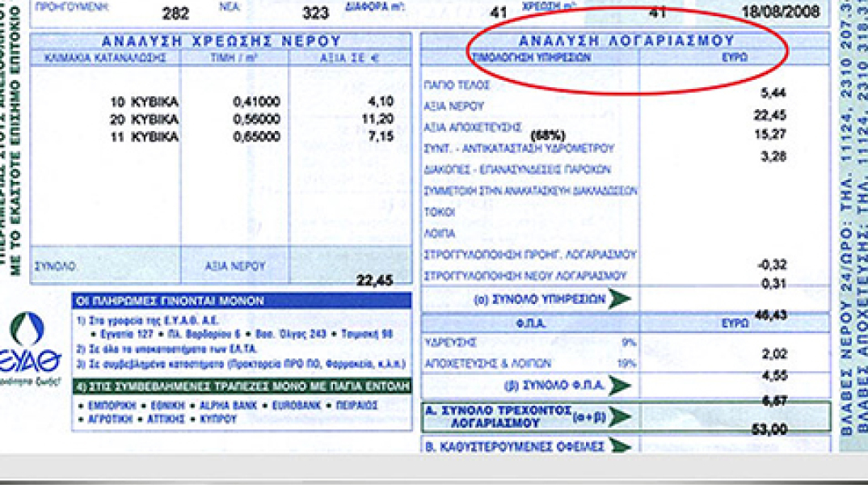
Task: Click the ΟΙ ΠΛΗΡΩΜΕΣ ΓΙΝΟΝΤΑΙ ΜΟΝΟΝ banner
Action: 241,301
